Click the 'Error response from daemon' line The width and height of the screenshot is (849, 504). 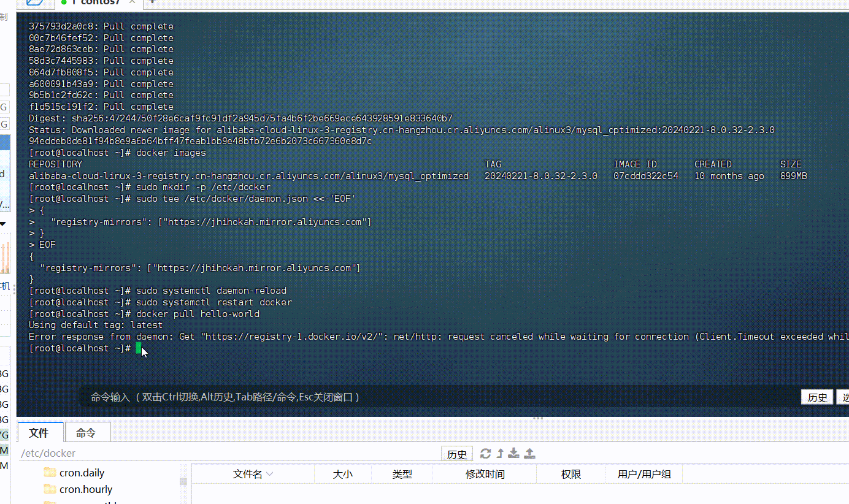tap(439, 337)
